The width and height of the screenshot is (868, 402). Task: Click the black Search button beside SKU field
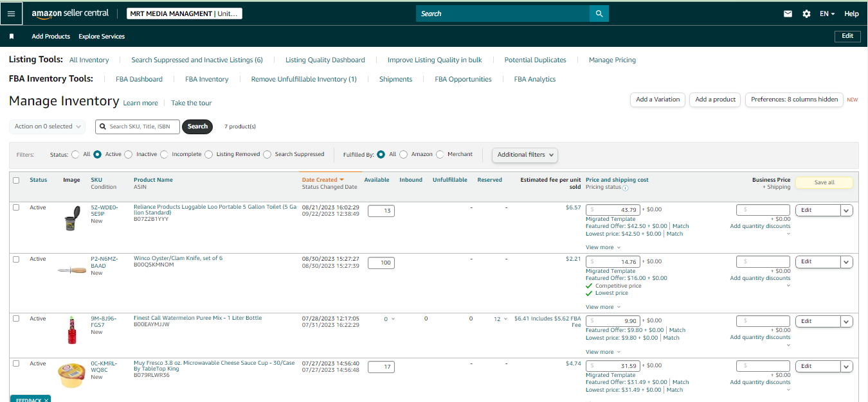click(197, 127)
